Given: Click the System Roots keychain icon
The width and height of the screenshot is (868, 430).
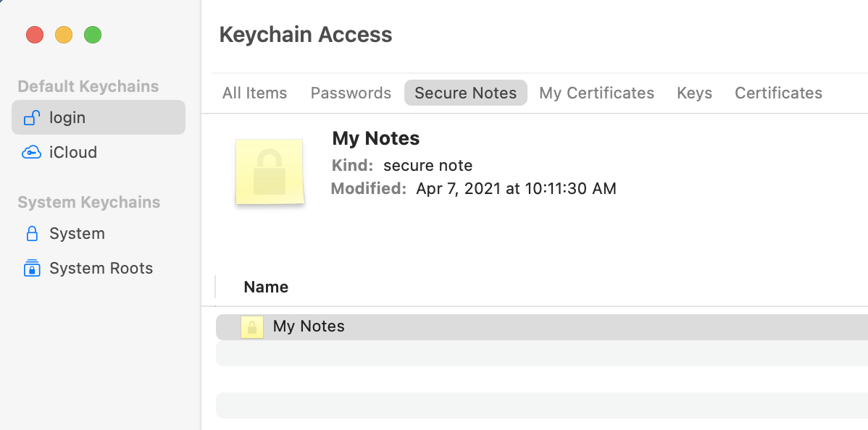Looking at the screenshot, I should (x=31, y=268).
